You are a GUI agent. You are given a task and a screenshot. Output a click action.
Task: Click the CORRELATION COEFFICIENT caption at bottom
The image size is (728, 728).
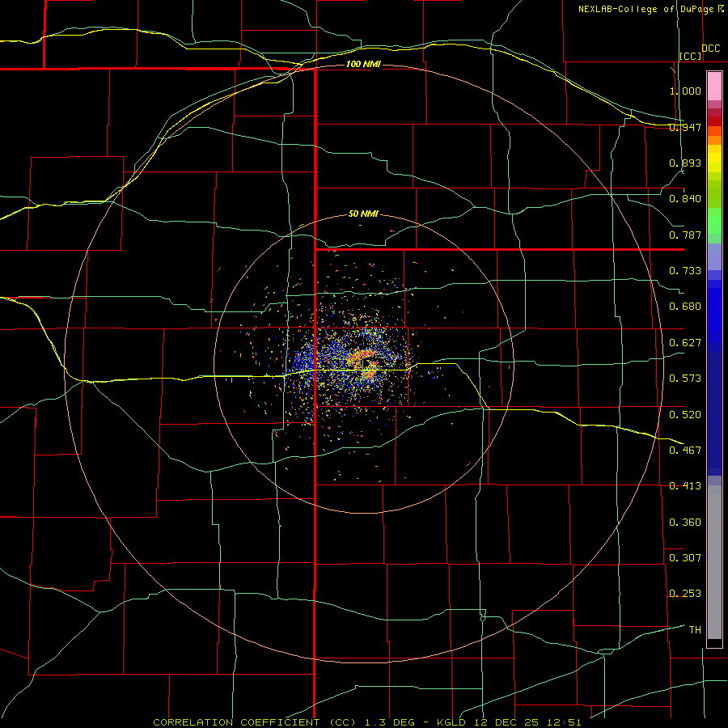[237, 722]
